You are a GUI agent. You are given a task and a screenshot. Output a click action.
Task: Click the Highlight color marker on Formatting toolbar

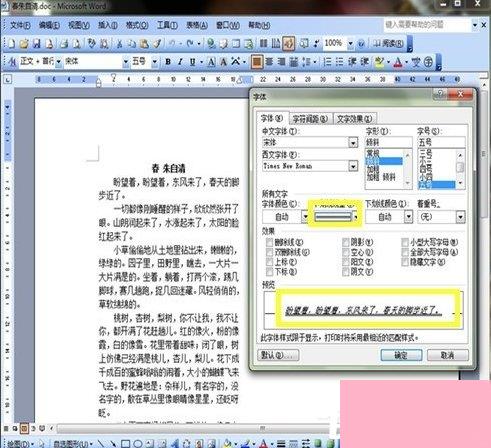379,62
